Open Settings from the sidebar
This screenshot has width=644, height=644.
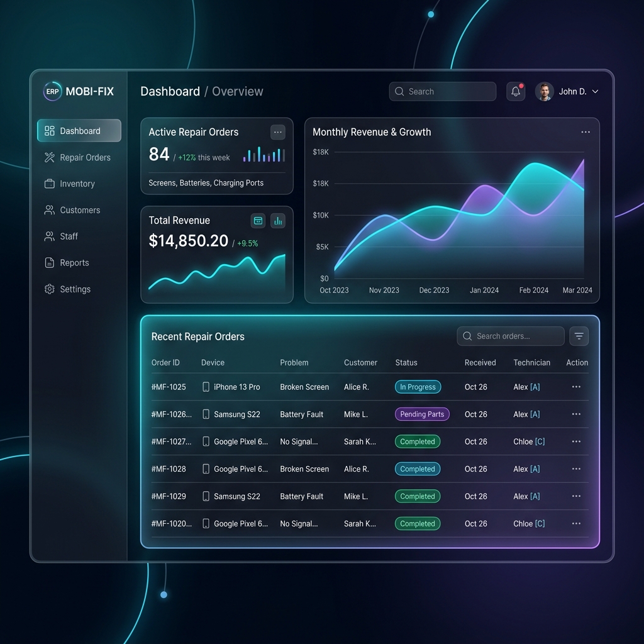point(67,289)
